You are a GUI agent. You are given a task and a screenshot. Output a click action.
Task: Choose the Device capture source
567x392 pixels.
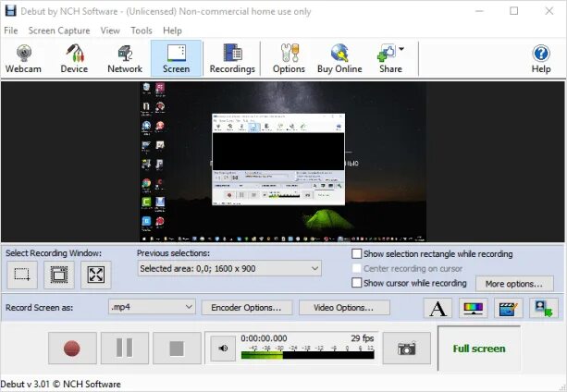pyautogui.click(x=74, y=58)
